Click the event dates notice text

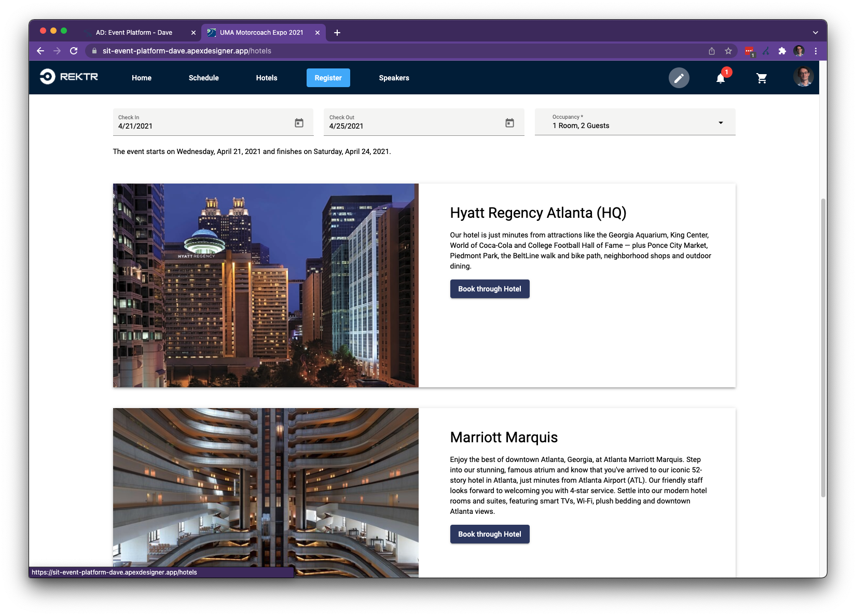click(x=252, y=151)
